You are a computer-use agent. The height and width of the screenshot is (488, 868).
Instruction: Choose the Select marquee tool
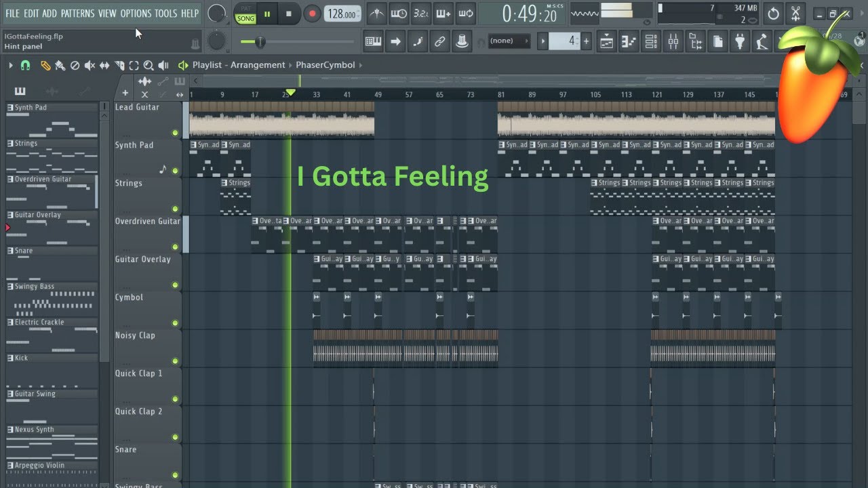[134, 66]
